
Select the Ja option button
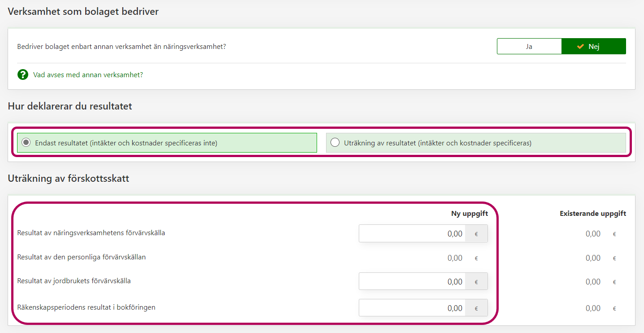[529, 46]
